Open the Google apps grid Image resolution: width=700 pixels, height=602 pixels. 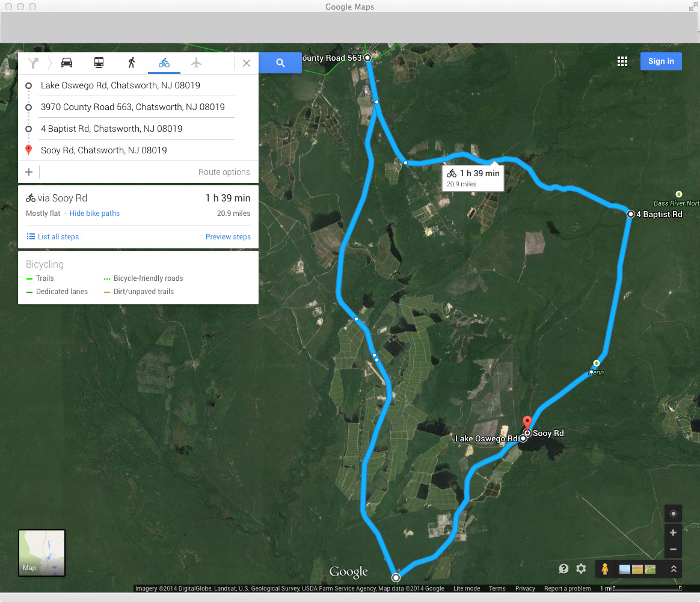(x=622, y=61)
